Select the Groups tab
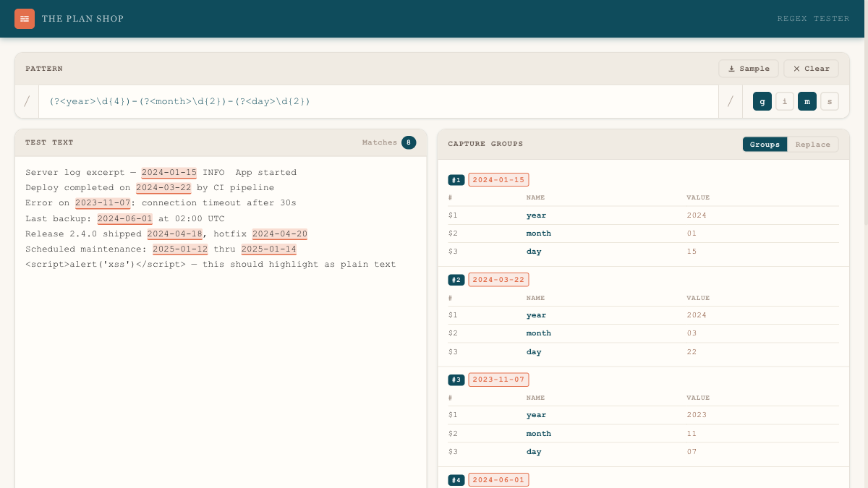The width and height of the screenshot is (868, 488). (765, 145)
